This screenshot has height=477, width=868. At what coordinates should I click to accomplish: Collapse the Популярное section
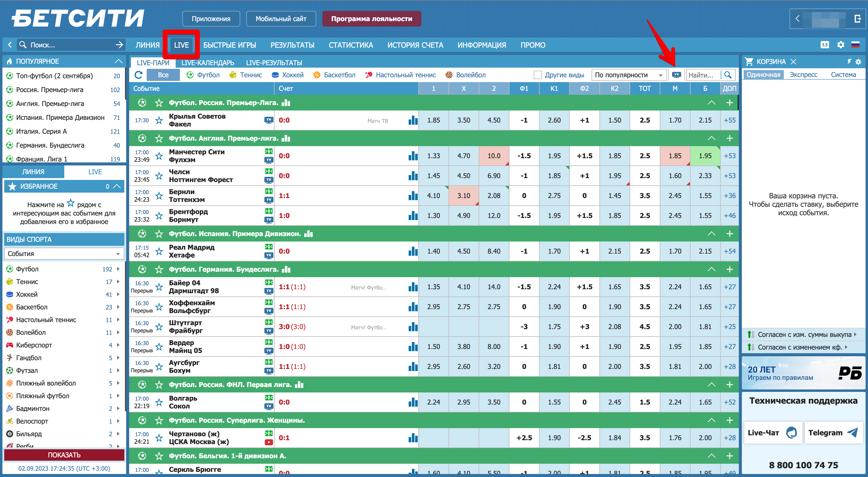point(118,61)
